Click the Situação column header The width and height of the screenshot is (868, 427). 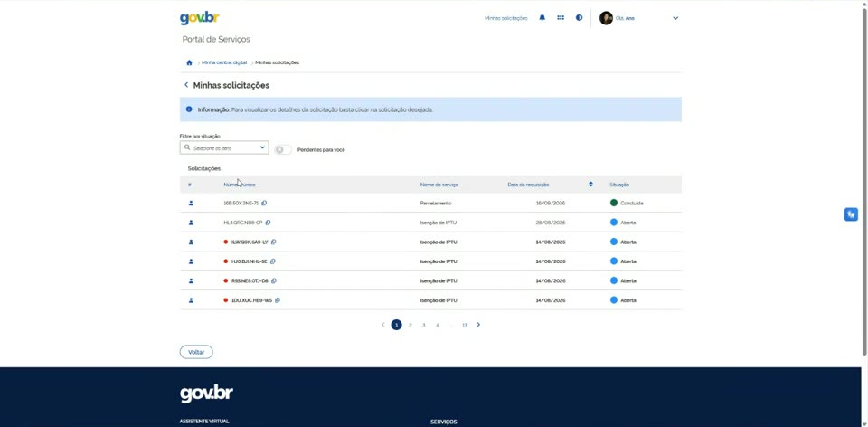tap(618, 185)
